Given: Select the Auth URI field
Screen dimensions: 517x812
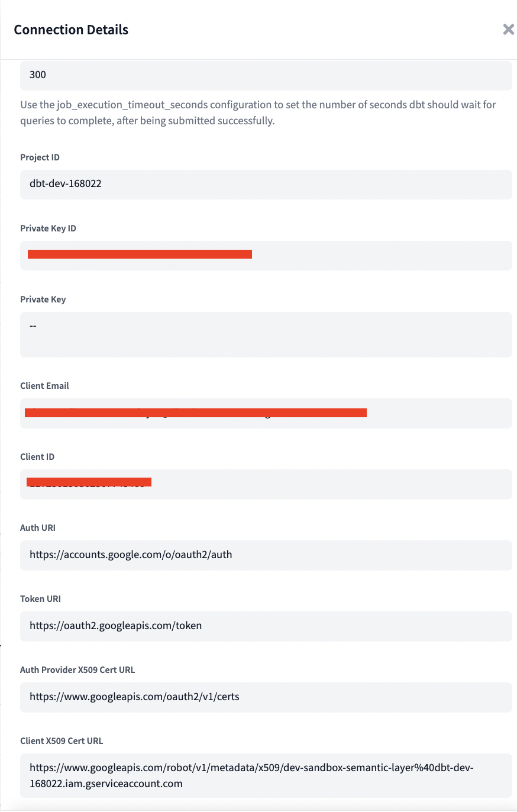Looking at the screenshot, I should point(266,555).
